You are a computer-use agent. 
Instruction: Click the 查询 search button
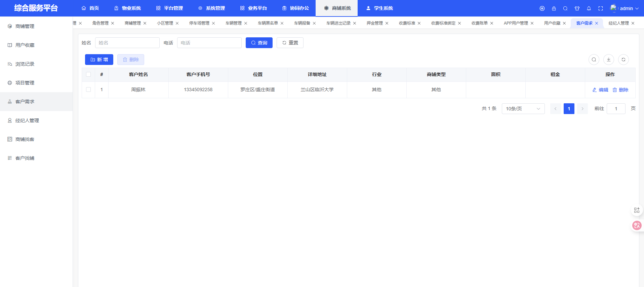259,43
